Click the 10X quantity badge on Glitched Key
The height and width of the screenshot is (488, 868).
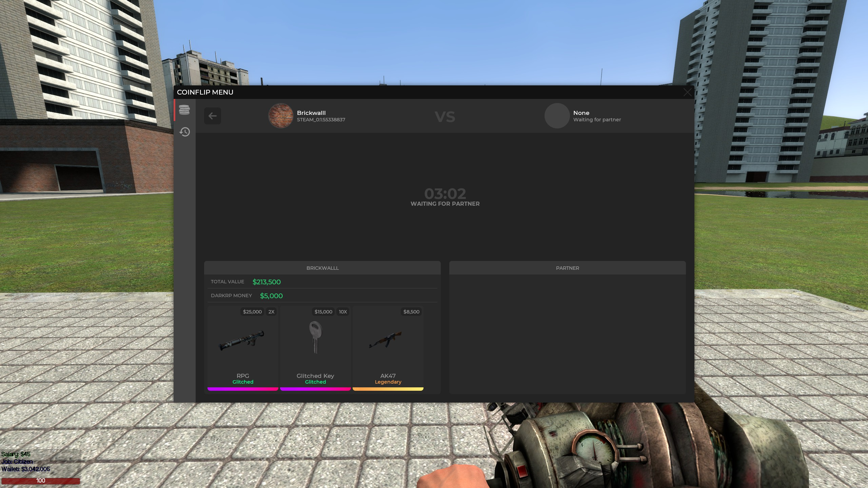(343, 312)
